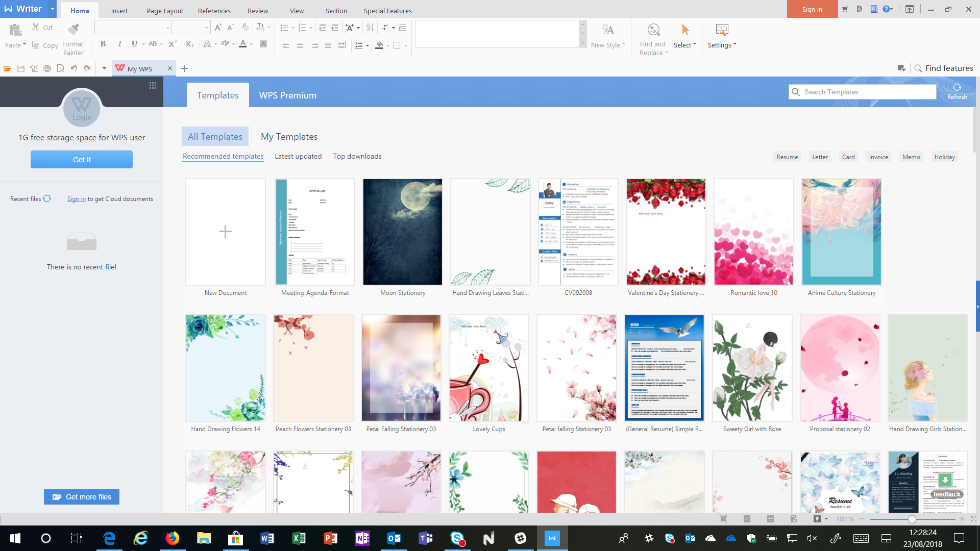
Task: Open the WPS Premium tab
Action: tap(288, 95)
